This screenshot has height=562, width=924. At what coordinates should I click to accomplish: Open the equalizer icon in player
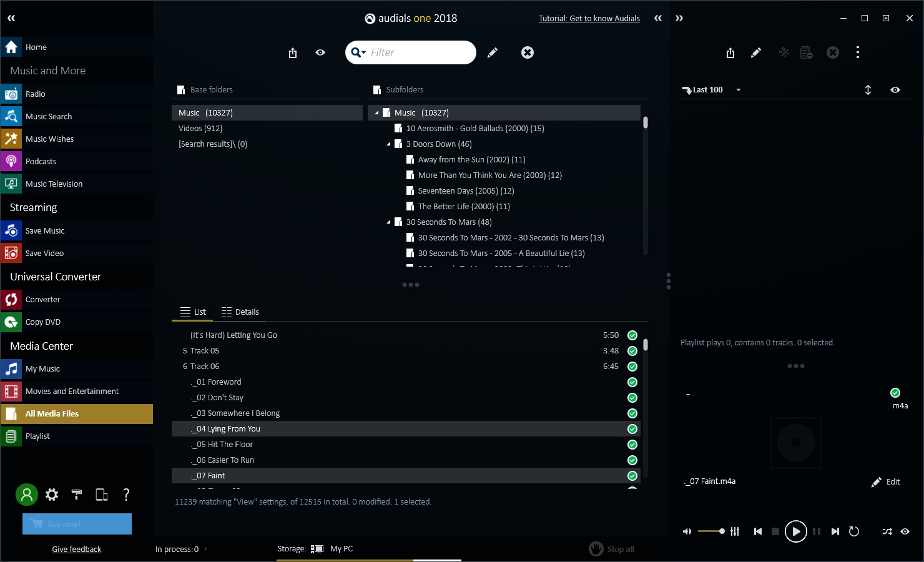coord(735,531)
